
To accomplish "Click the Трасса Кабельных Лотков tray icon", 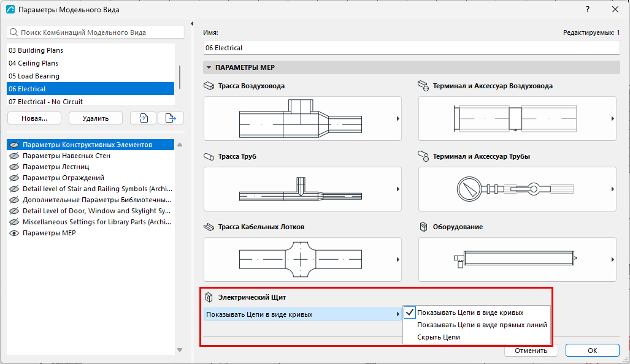I will pyautogui.click(x=209, y=227).
